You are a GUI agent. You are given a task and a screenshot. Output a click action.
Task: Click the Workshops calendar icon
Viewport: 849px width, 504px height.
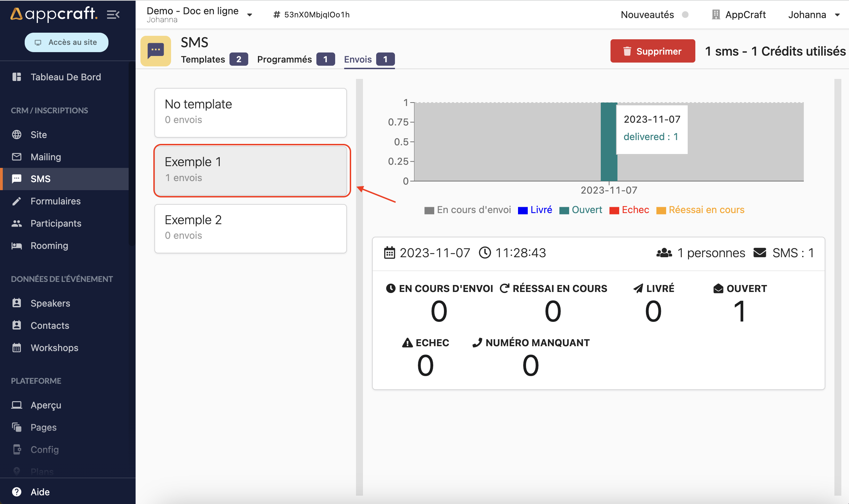point(17,348)
